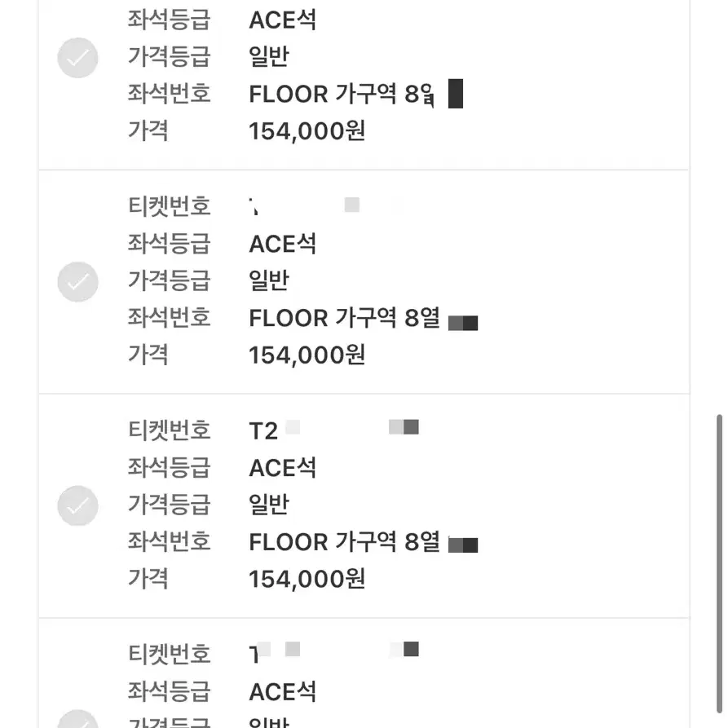728x728 pixels.
Task: Check the circle beside ticket number T2
Action: [77, 505]
